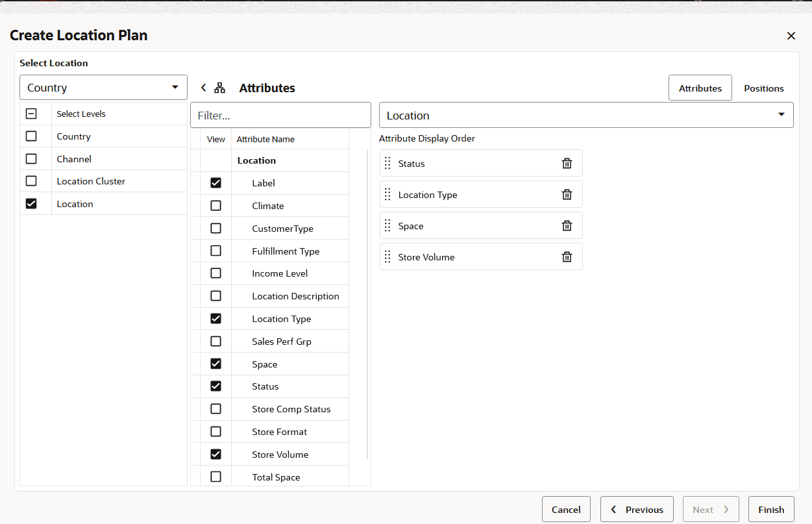The image size is (812, 524).
Task: Delete Store Volume via its trash icon
Action: click(567, 256)
